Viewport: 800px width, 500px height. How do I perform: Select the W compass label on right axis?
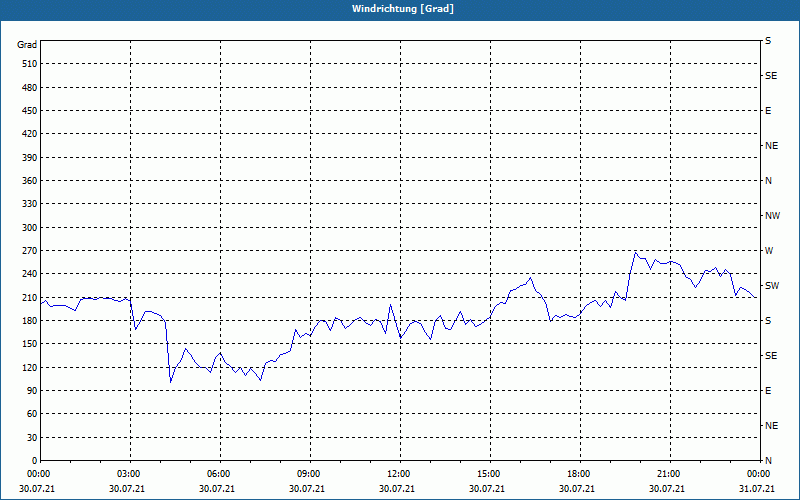point(769,250)
